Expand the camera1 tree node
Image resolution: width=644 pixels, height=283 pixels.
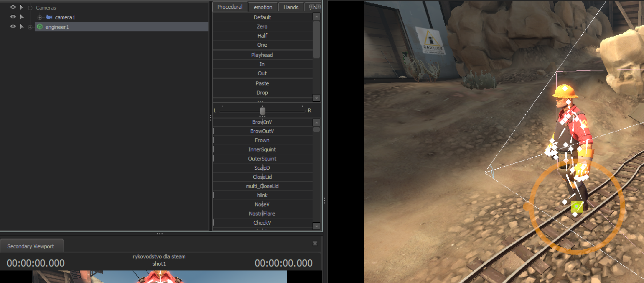click(40, 17)
